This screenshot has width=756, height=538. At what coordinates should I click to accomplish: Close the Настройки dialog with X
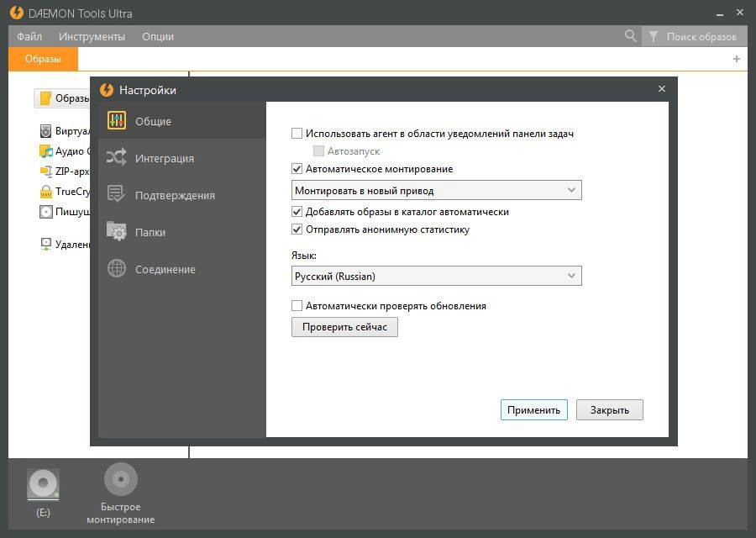[662, 89]
